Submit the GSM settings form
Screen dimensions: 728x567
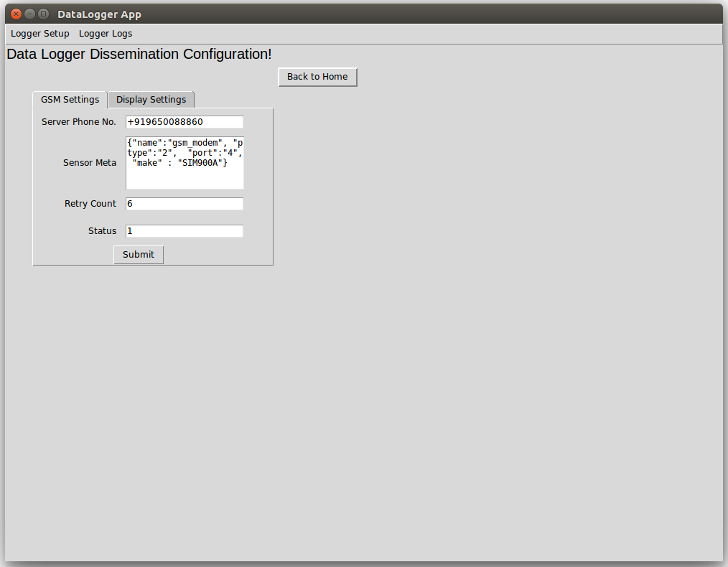[x=139, y=255]
